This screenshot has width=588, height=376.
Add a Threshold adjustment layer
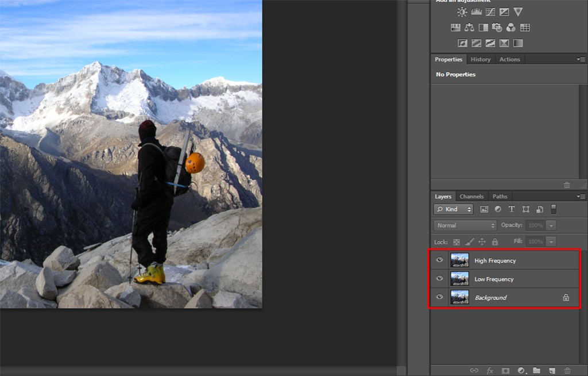(x=490, y=43)
